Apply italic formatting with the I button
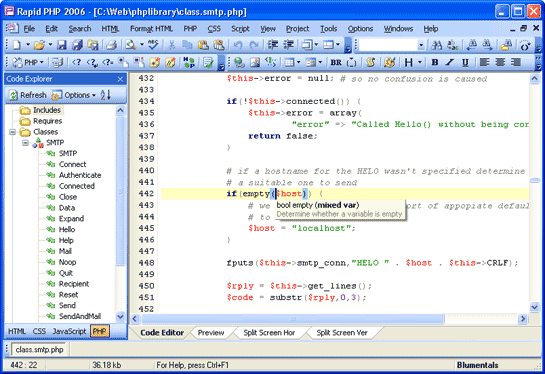Image resolution: width=545 pixels, height=374 pixels. [x=450, y=63]
